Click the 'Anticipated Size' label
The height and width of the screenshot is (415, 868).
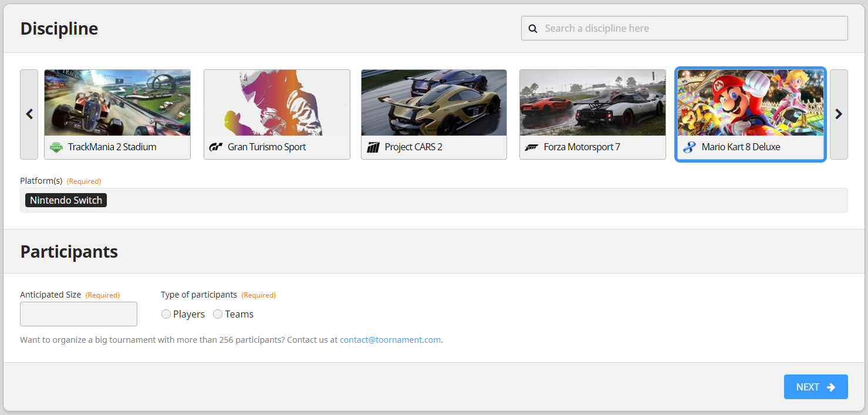coord(50,295)
